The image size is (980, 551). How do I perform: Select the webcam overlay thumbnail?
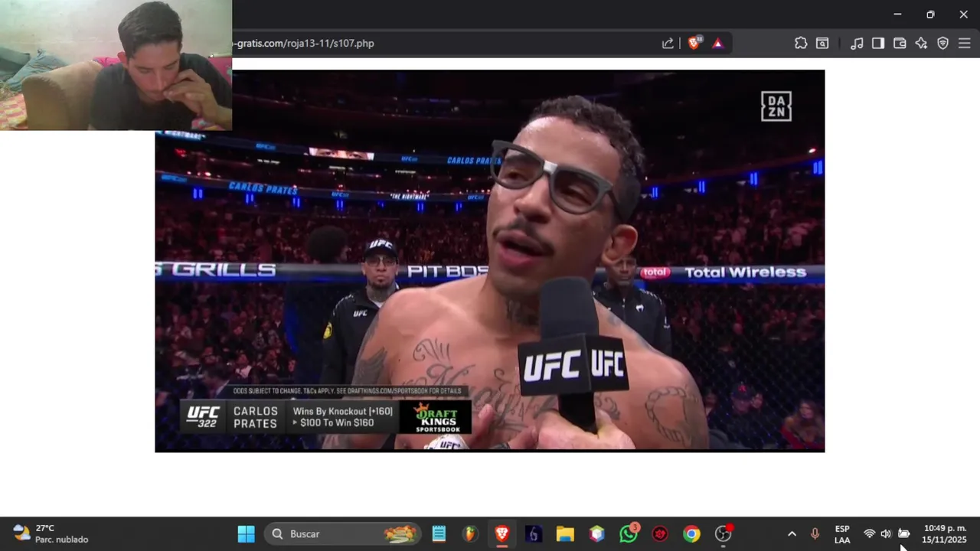[x=116, y=65]
